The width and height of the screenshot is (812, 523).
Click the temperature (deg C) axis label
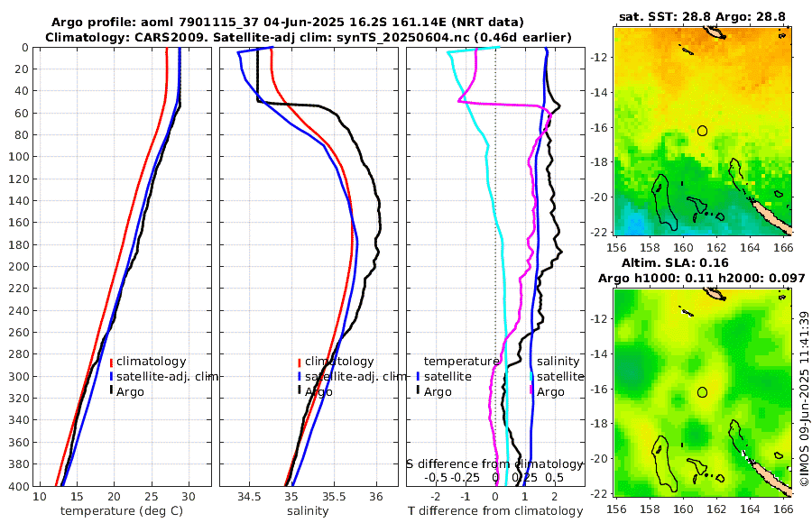[x=122, y=511]
